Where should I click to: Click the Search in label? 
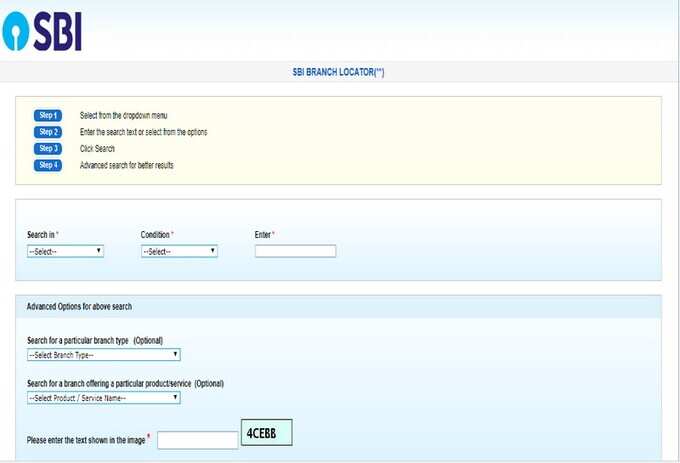pos(41,235)
